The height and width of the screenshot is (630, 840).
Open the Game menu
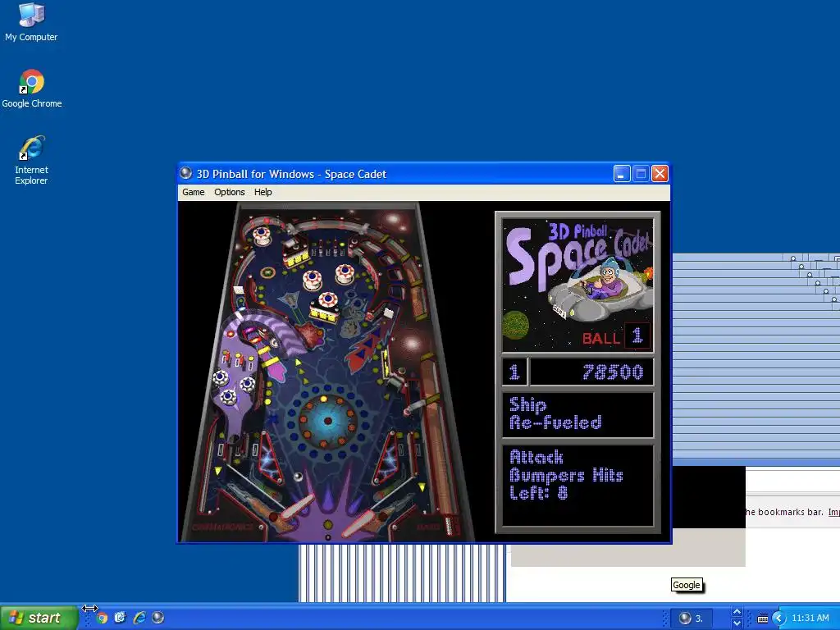click(x=193, y=192)
